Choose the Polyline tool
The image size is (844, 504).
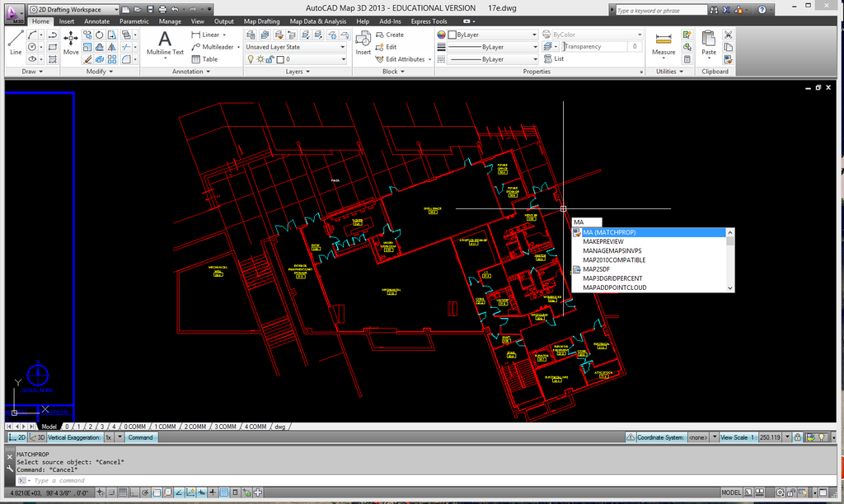pyautogui.click(x=52, y=35)
